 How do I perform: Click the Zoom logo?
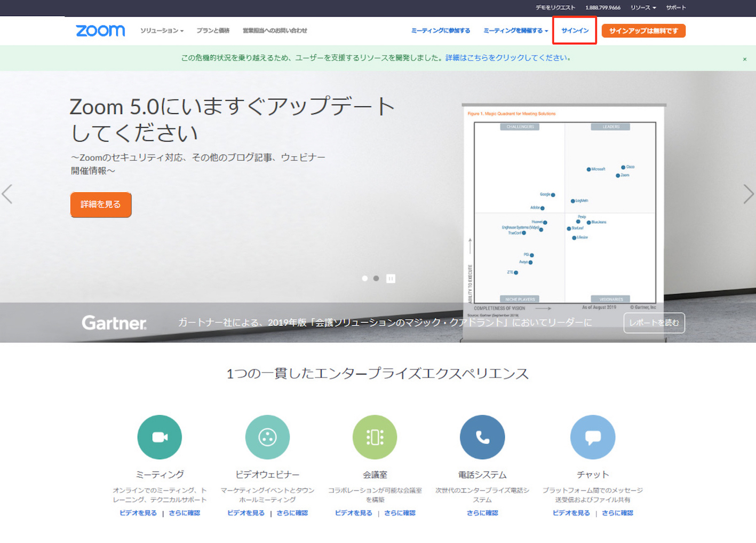tap(100, 30)
